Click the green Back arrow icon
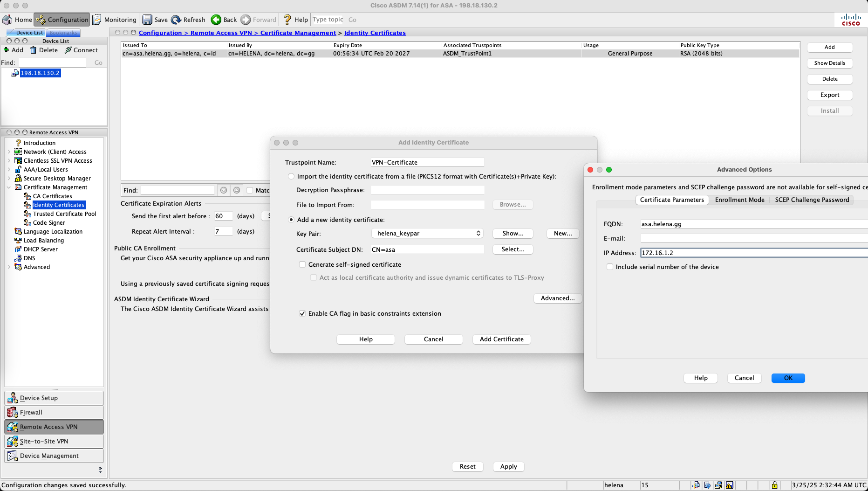The width and height of the screenshot is (868, 491). coord(216,20)
